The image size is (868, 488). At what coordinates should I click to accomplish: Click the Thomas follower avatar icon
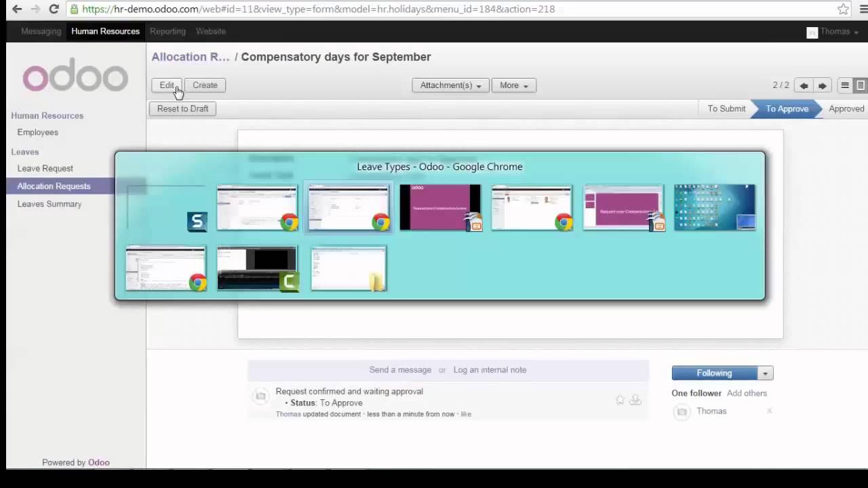pyautogui.click(x=682, y=411)
